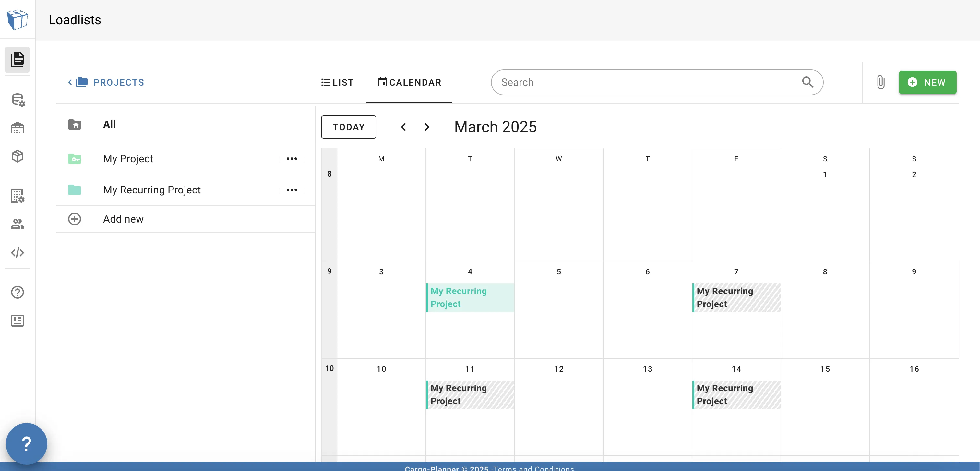Screen dimensions: 980x471
Task: Open the warehouse sidebar icon
Action: 18,128
